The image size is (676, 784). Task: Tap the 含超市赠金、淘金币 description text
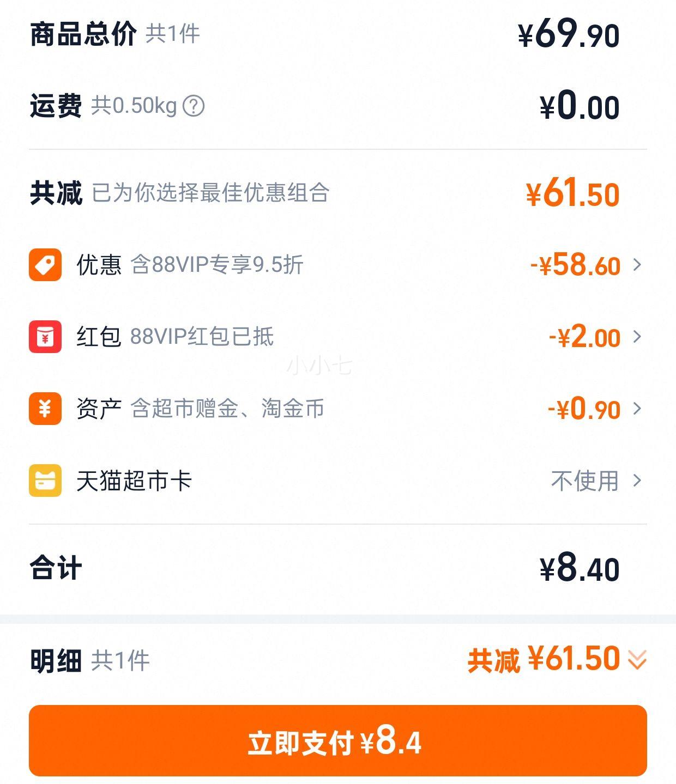tap(228, 409)
